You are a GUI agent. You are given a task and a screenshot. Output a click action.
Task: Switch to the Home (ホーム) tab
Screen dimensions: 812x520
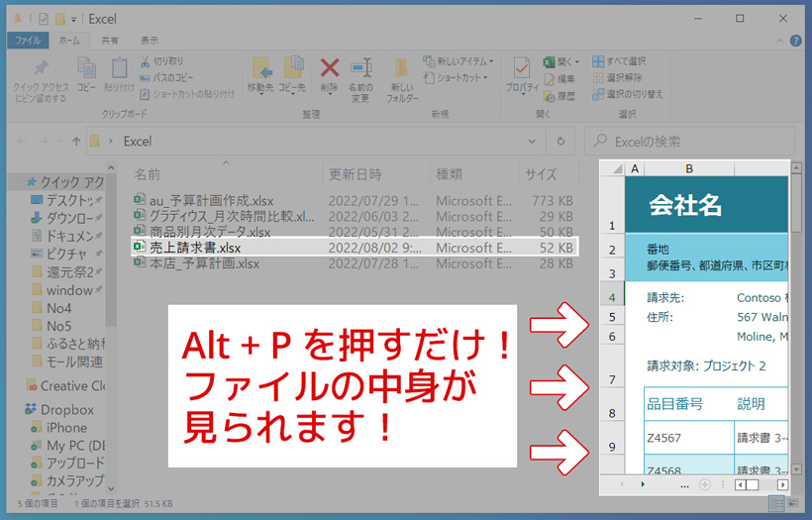click(69, 41)
